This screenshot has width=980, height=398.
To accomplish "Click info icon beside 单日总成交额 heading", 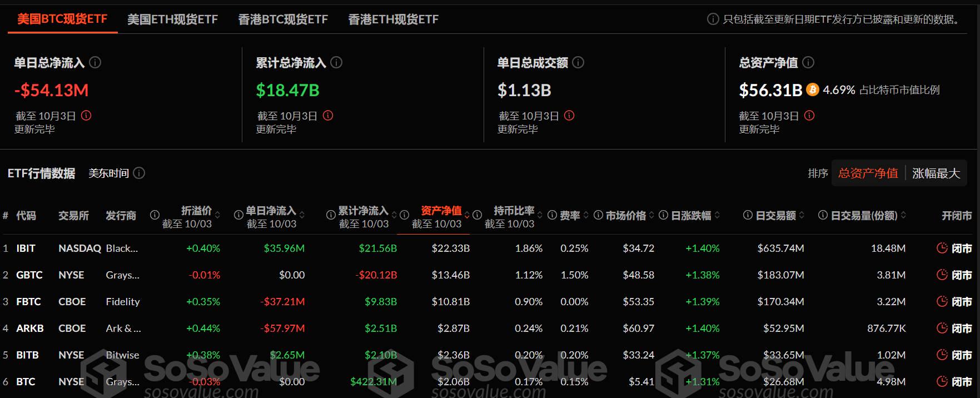I will point(578,62).
